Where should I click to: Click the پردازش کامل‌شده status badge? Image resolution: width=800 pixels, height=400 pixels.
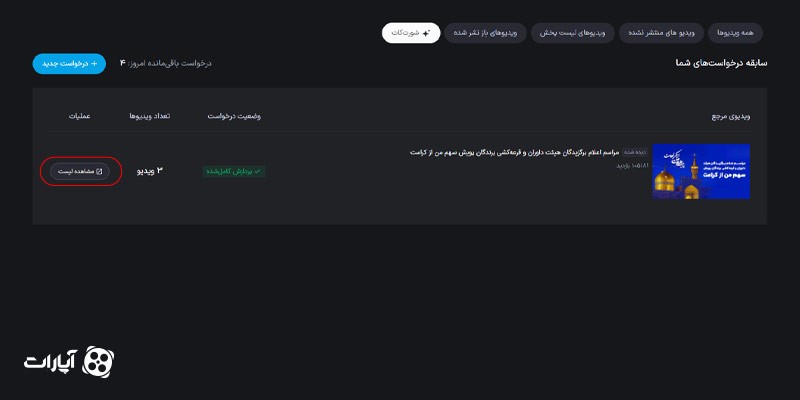pyautogui.click(x=234, y=172)
